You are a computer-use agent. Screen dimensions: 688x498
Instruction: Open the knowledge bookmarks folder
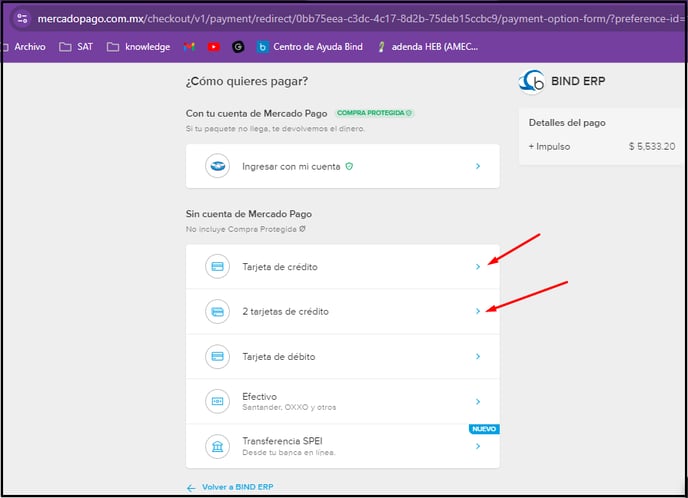138,47
